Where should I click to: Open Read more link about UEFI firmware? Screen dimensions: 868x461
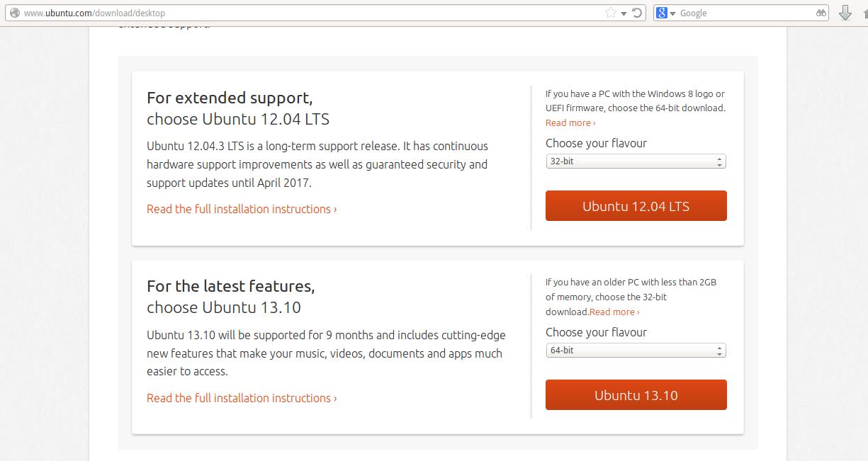point(570,123)
